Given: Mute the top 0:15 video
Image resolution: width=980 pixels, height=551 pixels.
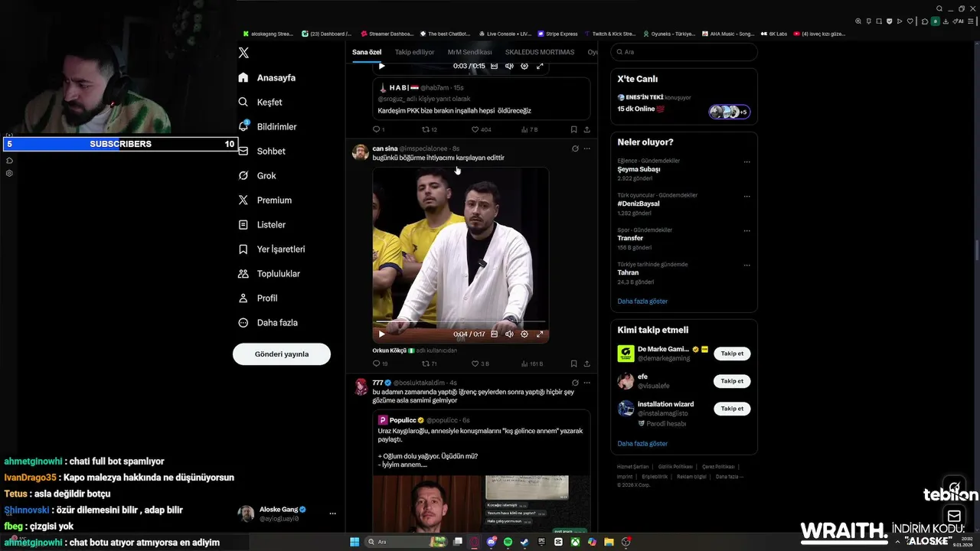Looking at the screenshot, I should coord(509,66).
